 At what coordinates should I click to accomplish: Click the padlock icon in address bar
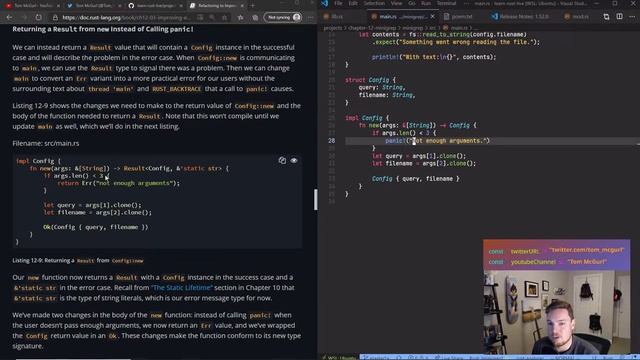[x=55, y=18]
